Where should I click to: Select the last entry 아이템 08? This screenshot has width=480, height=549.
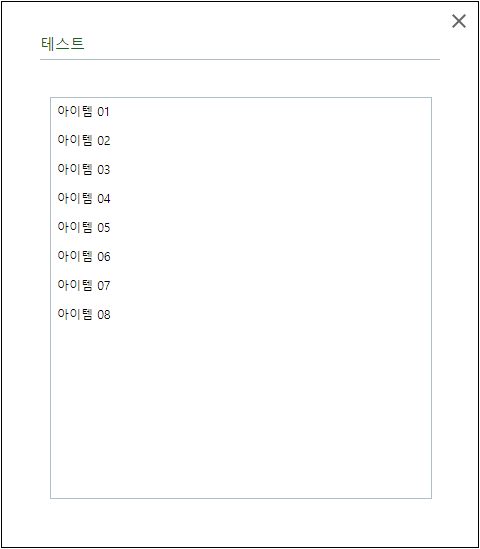[x=241, y=315]
